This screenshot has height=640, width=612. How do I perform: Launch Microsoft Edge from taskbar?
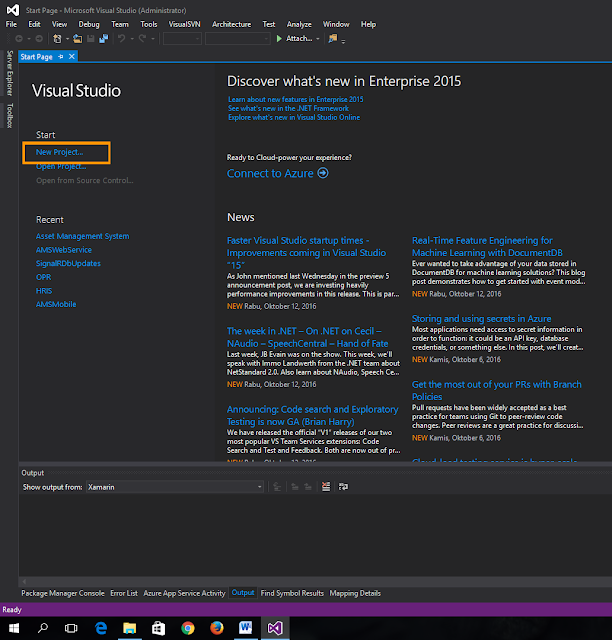(101, 628)
